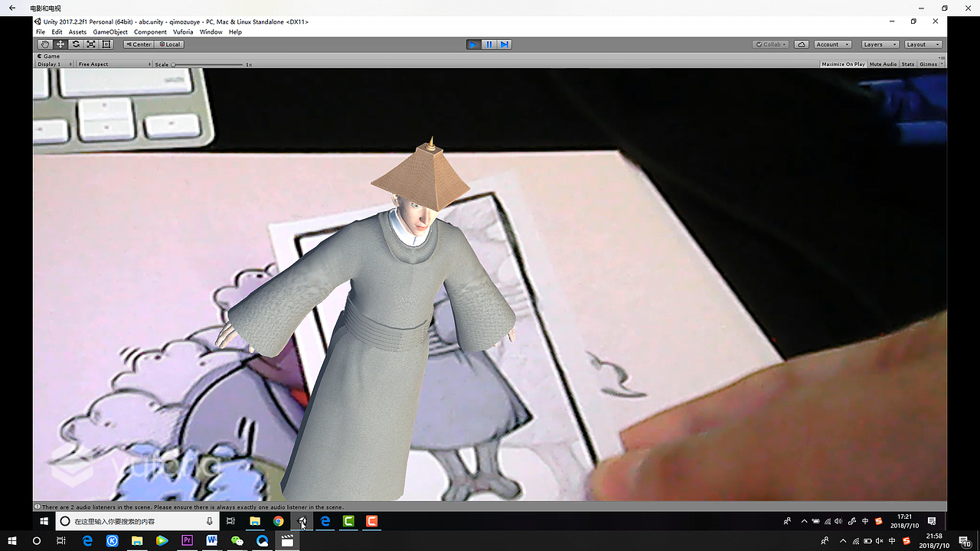The height and width of the screenshot is (551, 980).
Task: Open the blue Q browser taskbar icon
Action: pos(263,541)
